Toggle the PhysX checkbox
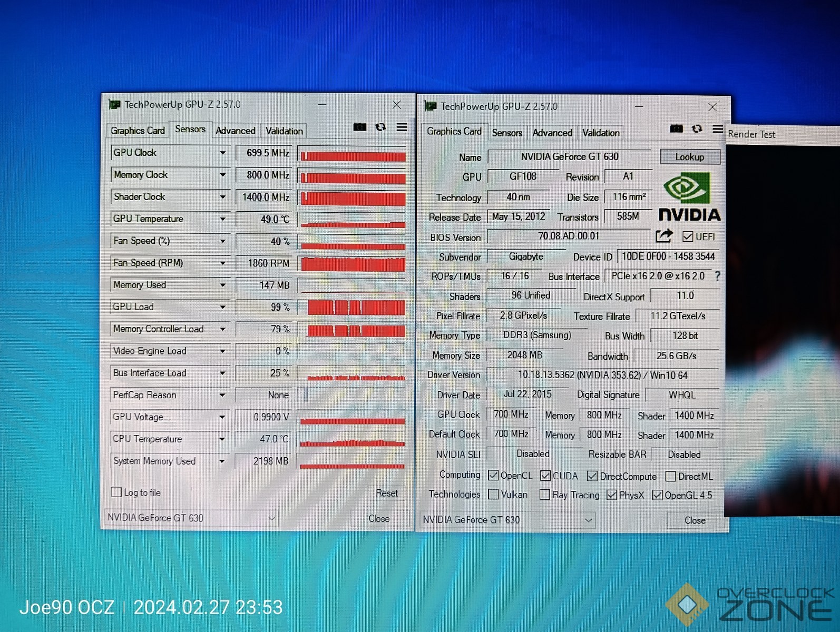The height and width of the screenshot is (632, 840). click(x=612, y=495)
